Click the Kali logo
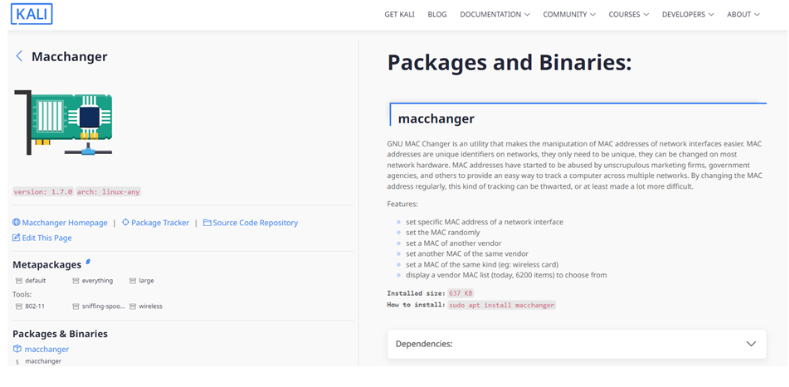 pos(32,14)
